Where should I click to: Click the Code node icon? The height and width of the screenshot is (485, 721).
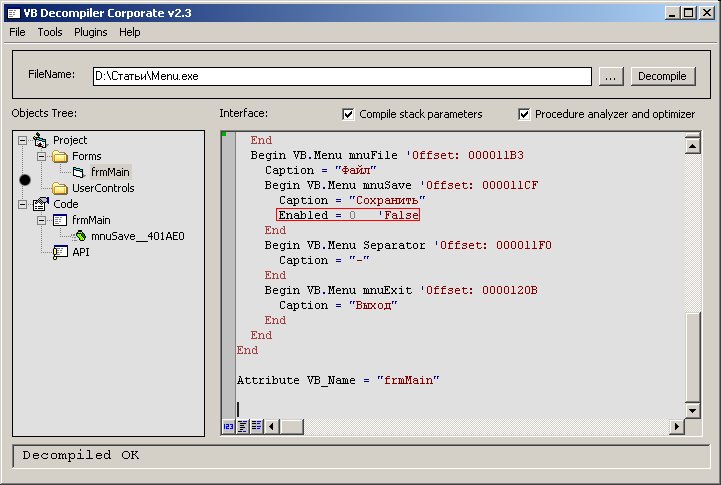[x=41, y=204]
